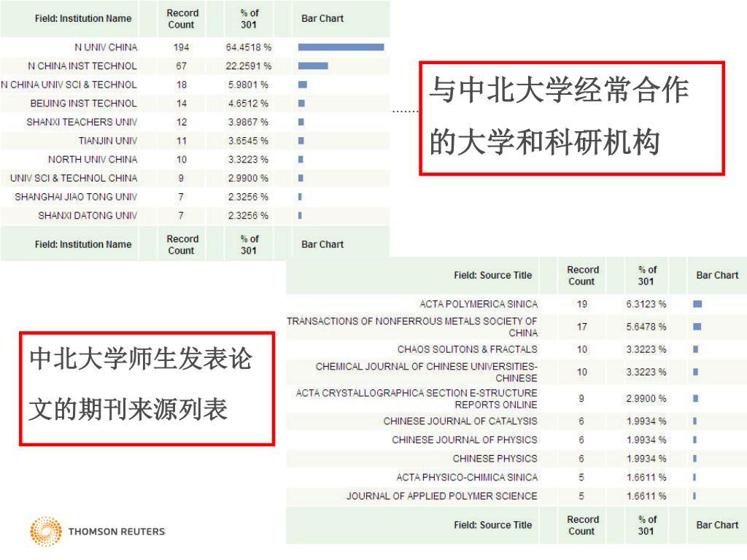Screen dimensions: 747x560
Task: Click TRANSACTIONS OF NONFERROUS METALS SOCIETY OF CHINA
Action: pos(412,327)
